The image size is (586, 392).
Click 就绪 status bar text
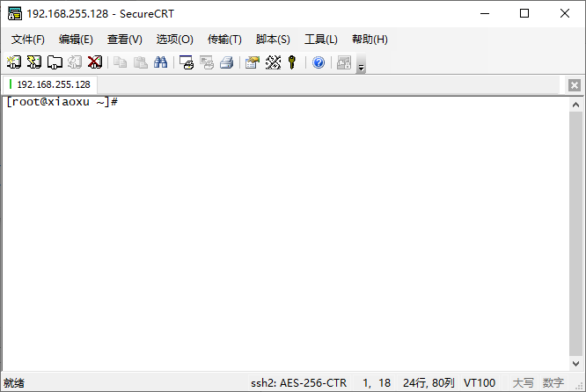pos(14,382)
